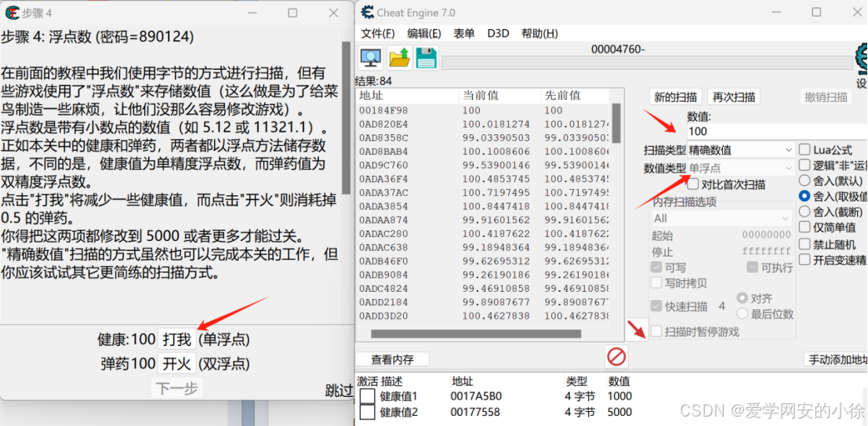Open the 数值类型 单浮点 dropdown
The image size is (868, 426).
pos(741,167)
